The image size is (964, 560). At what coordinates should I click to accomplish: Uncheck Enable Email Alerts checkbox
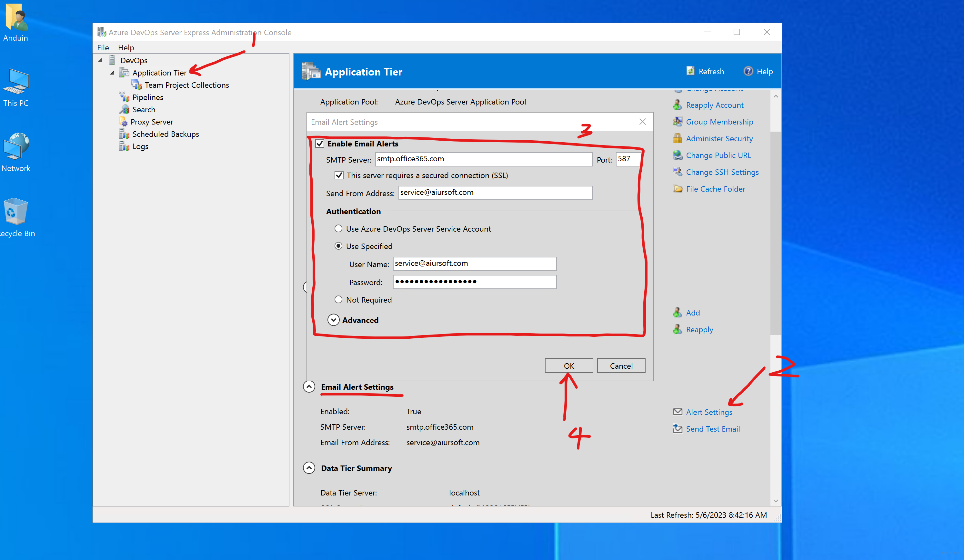320,144
